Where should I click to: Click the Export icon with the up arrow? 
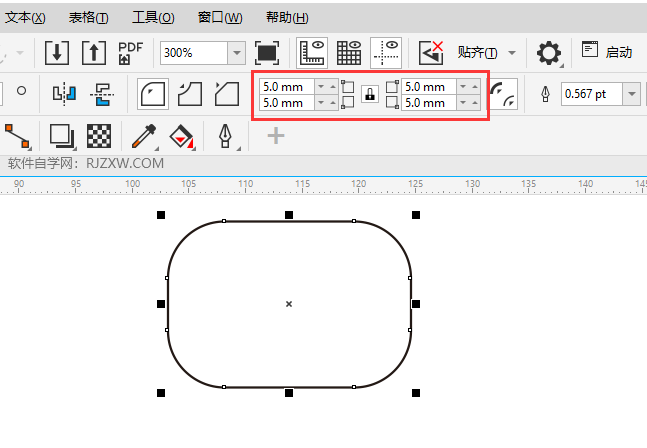[94, 53]
